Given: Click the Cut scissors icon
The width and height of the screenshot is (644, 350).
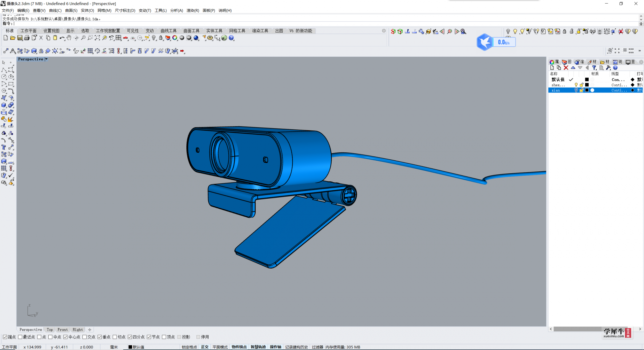Looking at the screenshot, I should 41,38.
